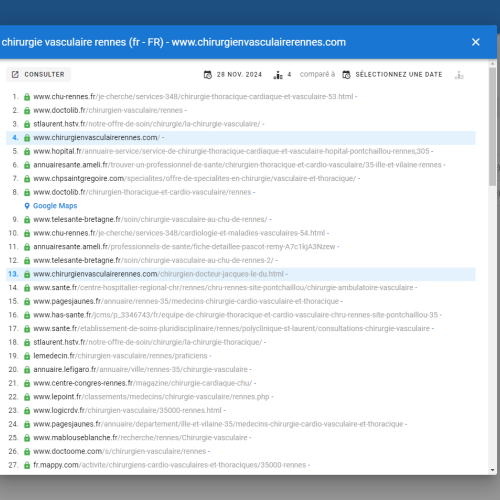Viewport: 500px width, 500px height.
Task: Click the greyed podium icon at right
Action: coord(459,75)
